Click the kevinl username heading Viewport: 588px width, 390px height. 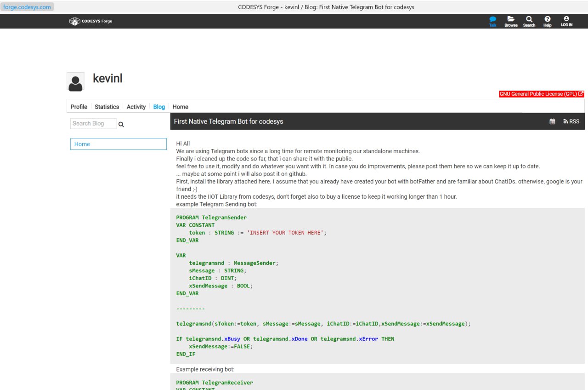click(107, 78)
